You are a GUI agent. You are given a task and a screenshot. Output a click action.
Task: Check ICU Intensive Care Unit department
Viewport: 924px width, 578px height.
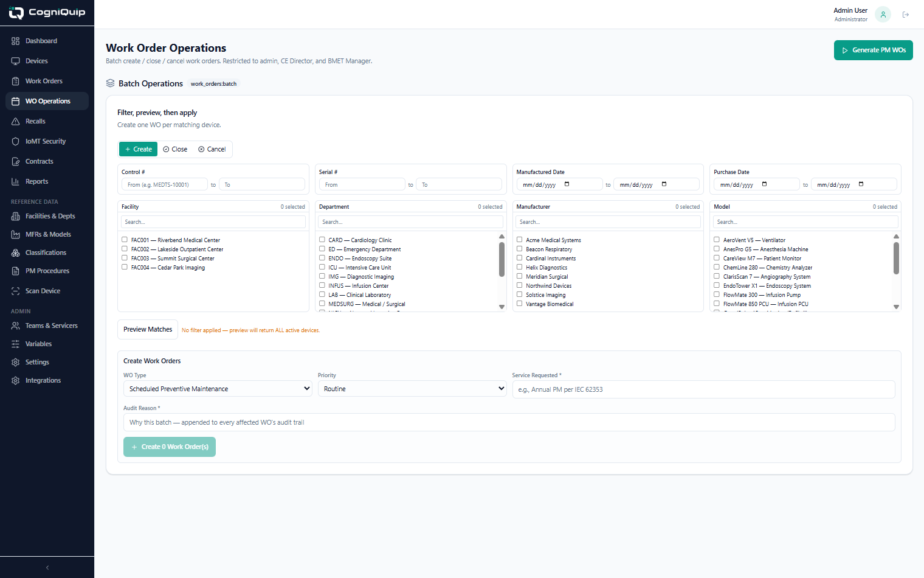pos(322,267)
